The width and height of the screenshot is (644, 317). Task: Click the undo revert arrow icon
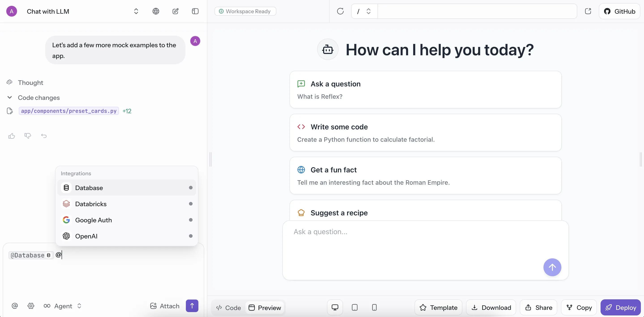pos(44,136)
